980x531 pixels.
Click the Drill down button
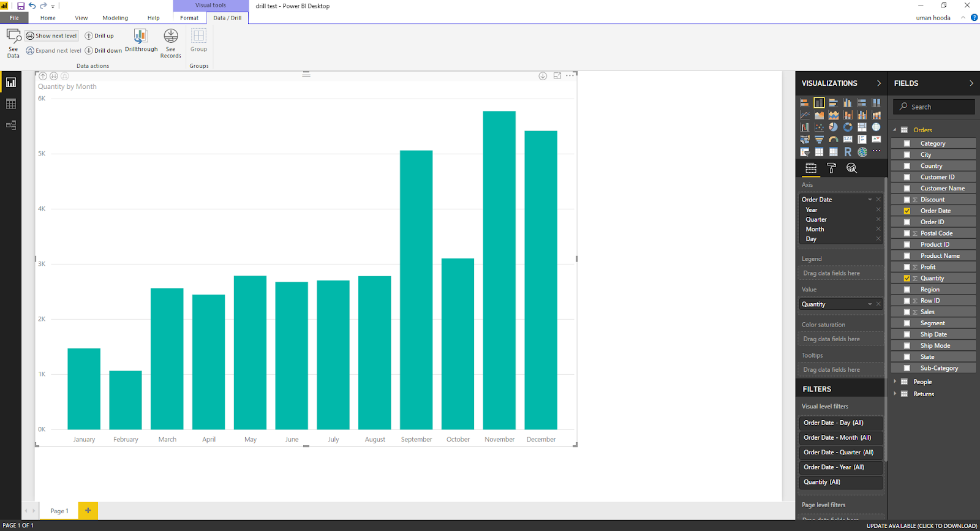104,51
